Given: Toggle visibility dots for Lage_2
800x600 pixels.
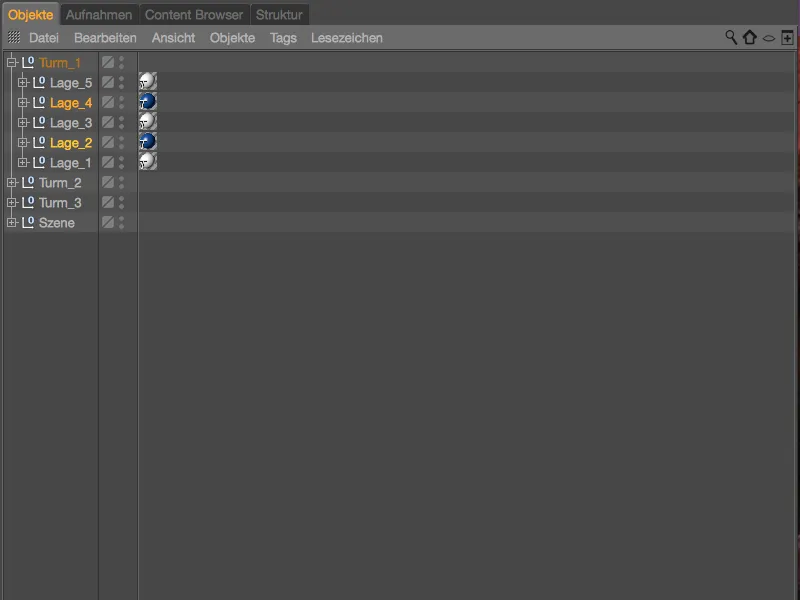Looking at the screenshot, I should coord(121,142).
